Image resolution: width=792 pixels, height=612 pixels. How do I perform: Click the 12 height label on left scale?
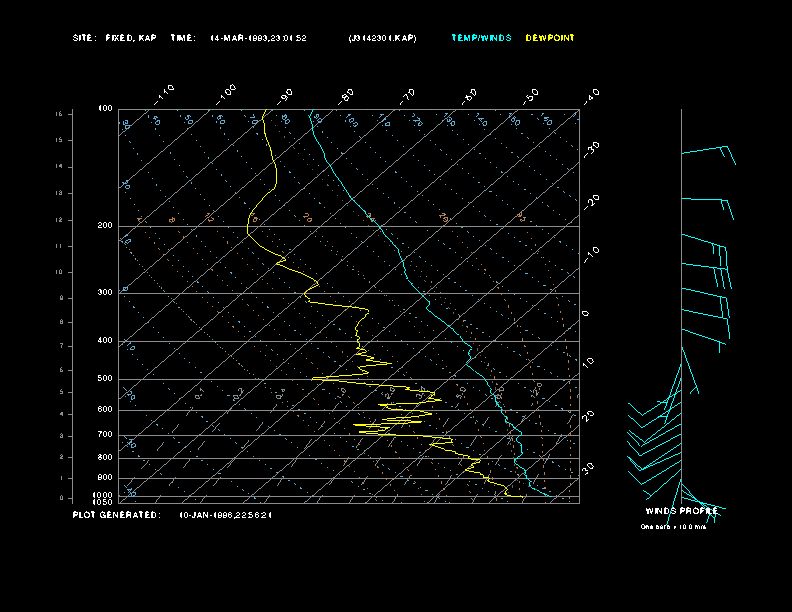coord(59,220)
